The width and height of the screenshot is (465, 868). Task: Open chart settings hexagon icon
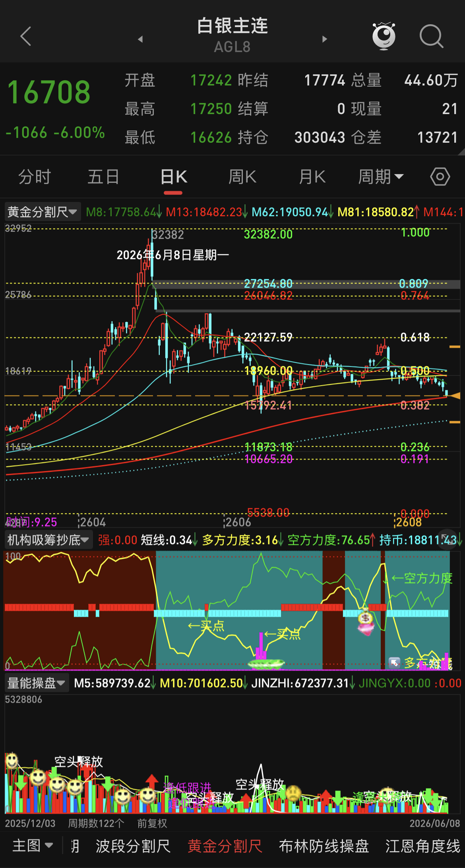(440, 177)
